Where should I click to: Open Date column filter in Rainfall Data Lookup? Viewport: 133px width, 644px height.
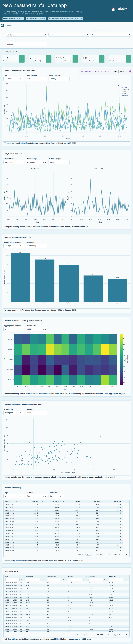pos(17,501)
